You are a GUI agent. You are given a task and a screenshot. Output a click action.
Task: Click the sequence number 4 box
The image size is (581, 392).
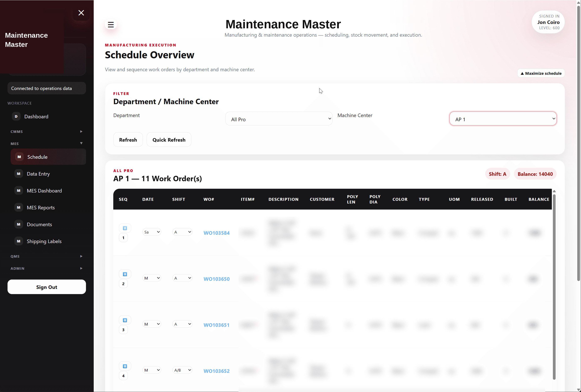click(x=123, y=376)
